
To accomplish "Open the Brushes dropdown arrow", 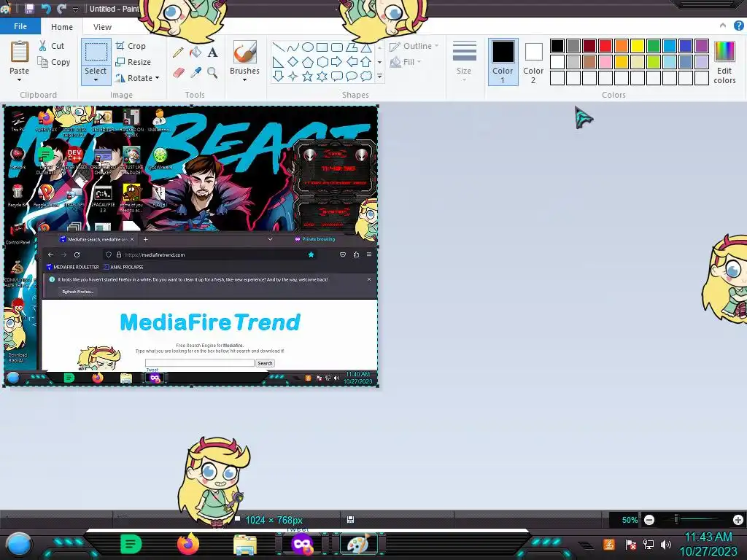I will click(244, 80).
